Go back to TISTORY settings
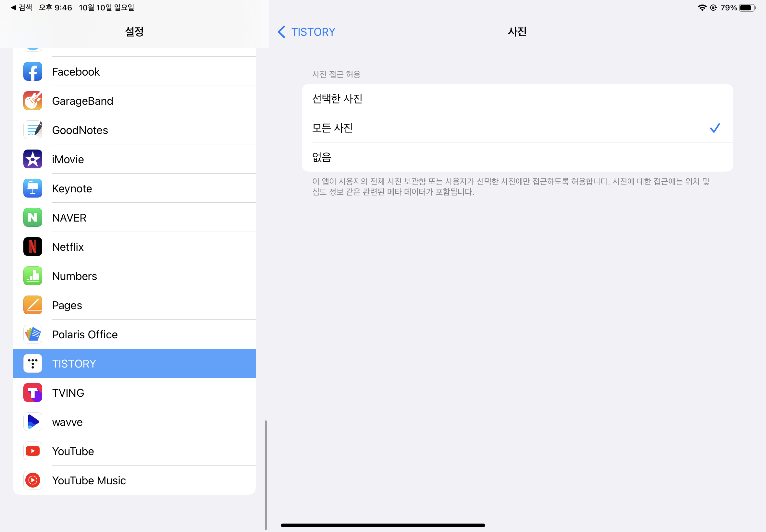This screenshot has width=766, height=532. pyautogui.click(x=306, y=32)
